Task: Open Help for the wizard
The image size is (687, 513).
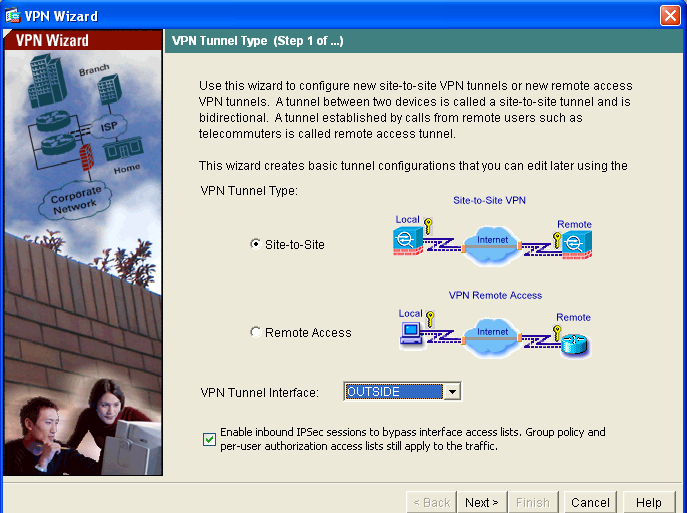Action: click(648, 502)
